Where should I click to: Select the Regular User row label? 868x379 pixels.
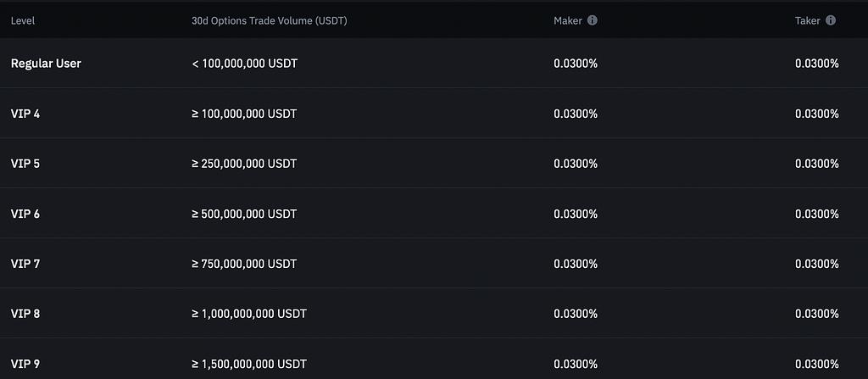pos(46,64)
